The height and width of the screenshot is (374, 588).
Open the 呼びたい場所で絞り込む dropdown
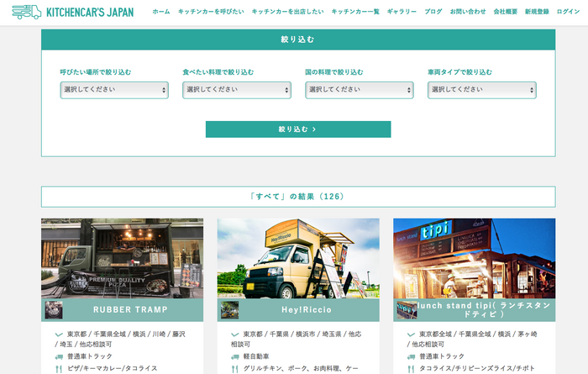[114, 90]
